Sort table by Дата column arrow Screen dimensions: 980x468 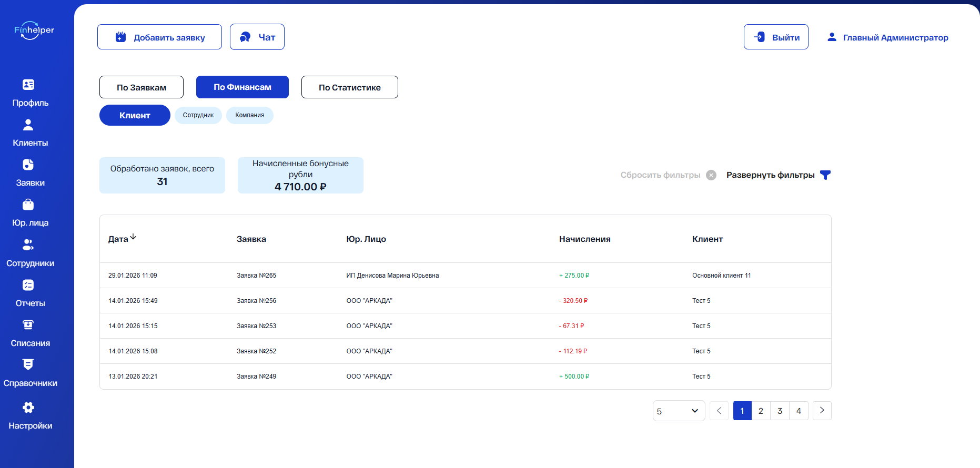(133, 237)
